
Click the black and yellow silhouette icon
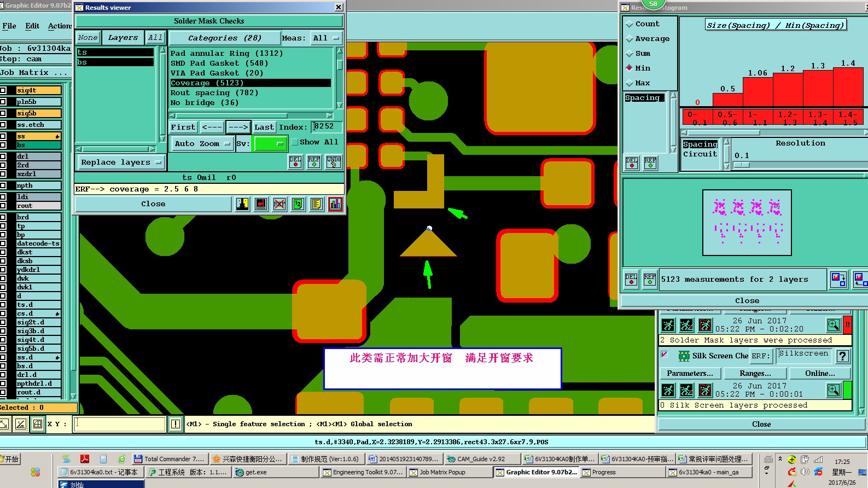click(242, 204)
